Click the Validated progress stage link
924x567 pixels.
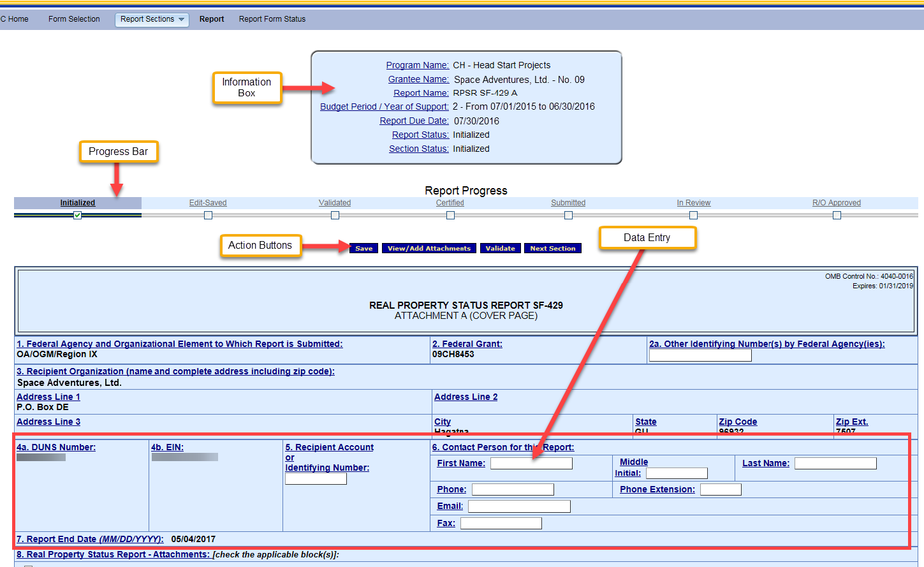pos(335,203)
